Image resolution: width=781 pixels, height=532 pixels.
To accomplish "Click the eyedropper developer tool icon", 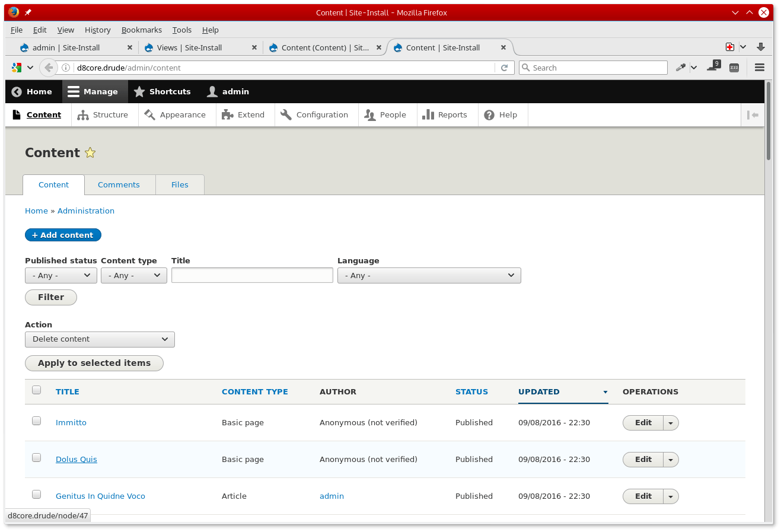I will tap(680, 68).
